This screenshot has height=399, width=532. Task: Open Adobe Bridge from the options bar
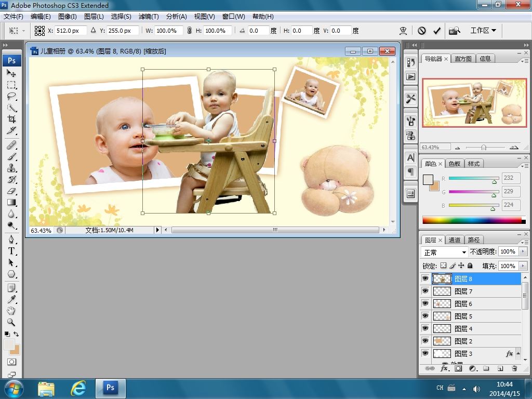(x=455, y=31)
